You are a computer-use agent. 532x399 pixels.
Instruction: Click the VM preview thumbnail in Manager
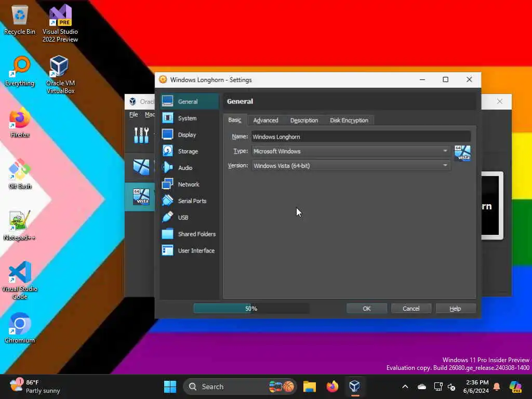[492, 206]
